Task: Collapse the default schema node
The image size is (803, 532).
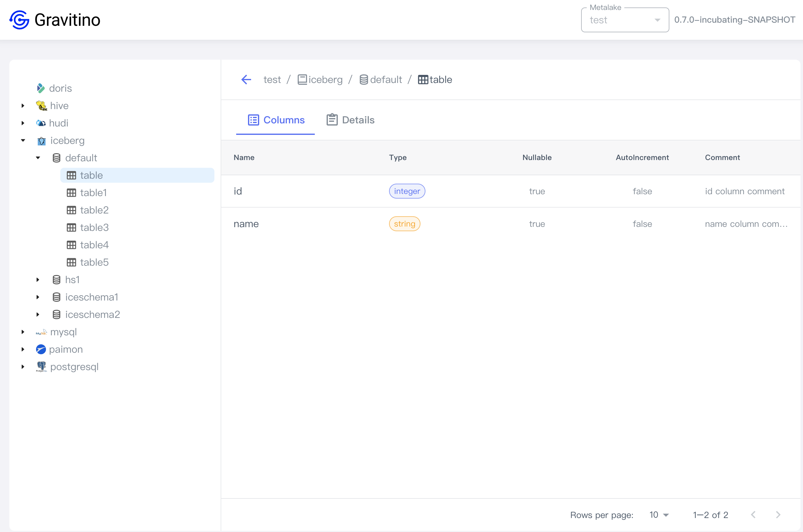Action: tap(38, 158)
